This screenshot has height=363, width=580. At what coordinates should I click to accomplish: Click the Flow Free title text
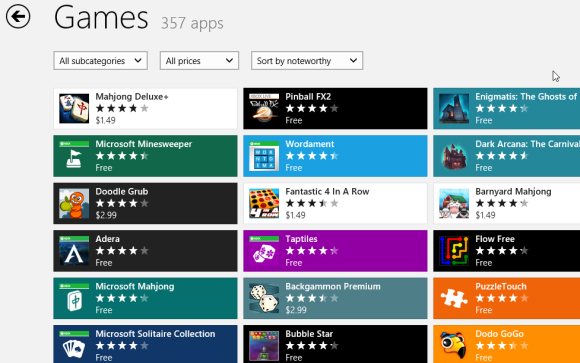click(x=495, y=239)
